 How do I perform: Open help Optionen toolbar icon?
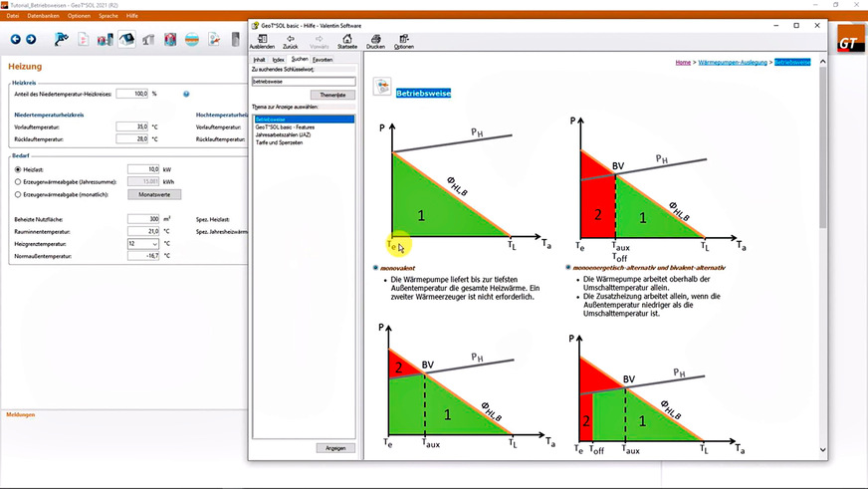point(403,40)
